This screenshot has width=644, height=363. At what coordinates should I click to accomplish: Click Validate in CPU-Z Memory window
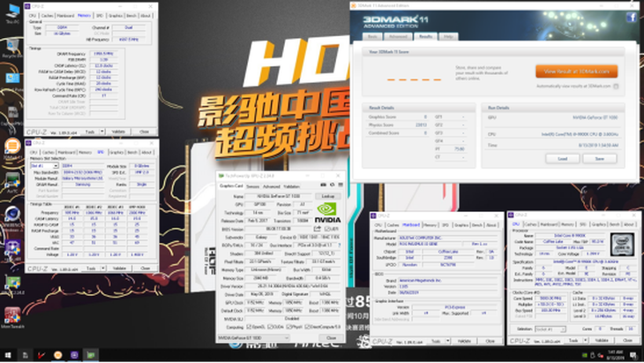click(119, 132)
